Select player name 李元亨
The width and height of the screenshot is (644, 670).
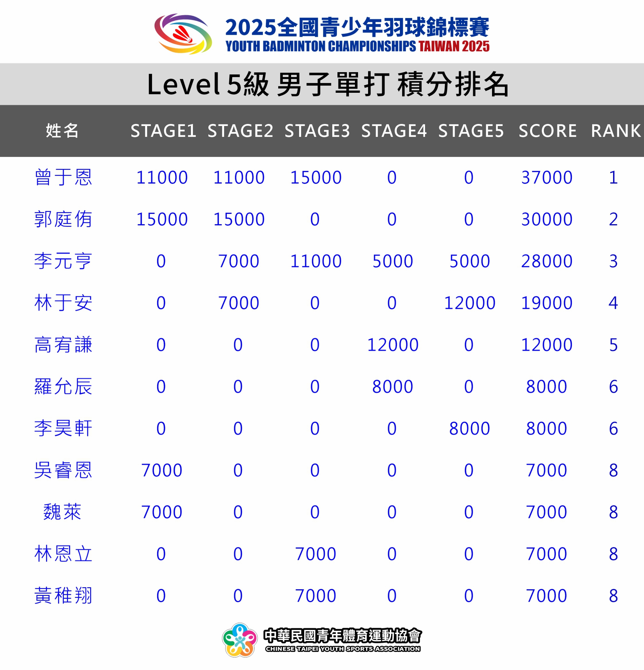(x=63, y=261)
